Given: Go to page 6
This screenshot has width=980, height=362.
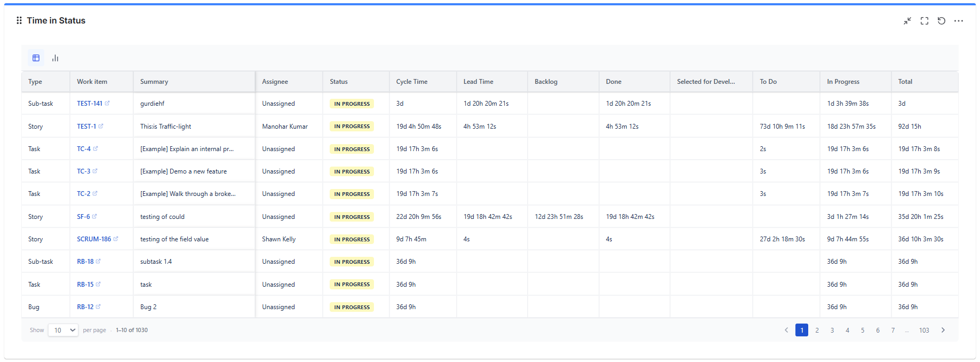Looking at the screenshot, I should coord(878,330).
